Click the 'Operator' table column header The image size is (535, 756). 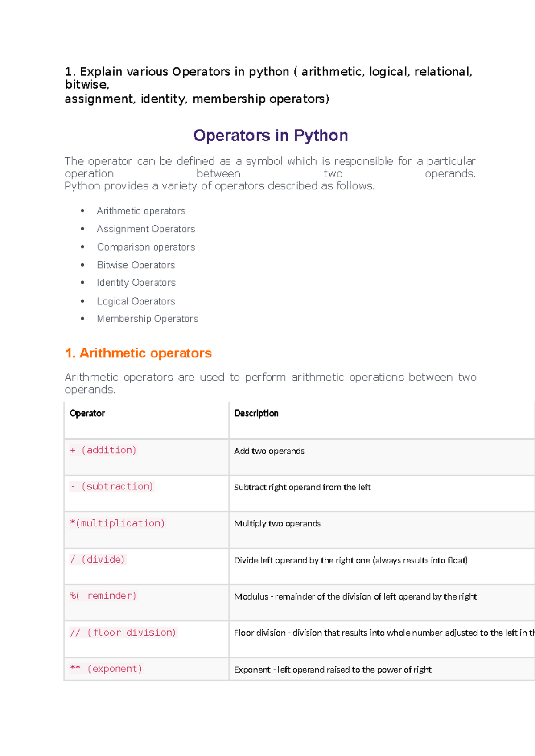click(x=87, y=413)
